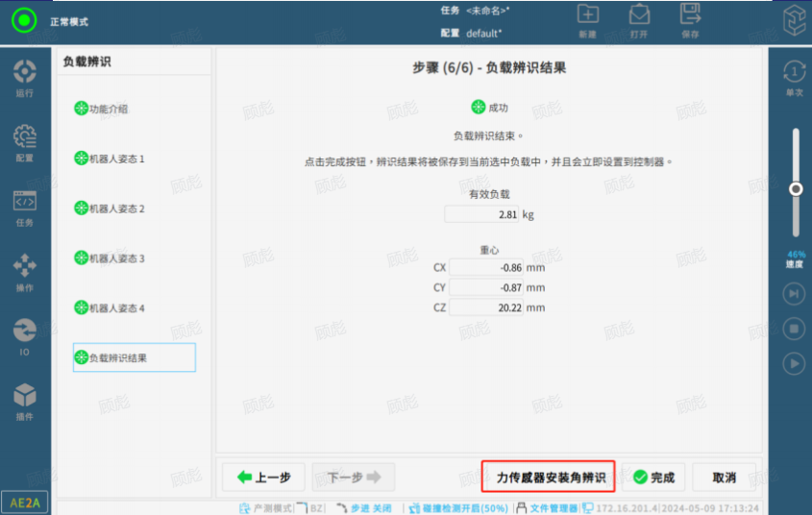Open the 插件 (Plugin) sidebar panel
This screenshot has height=515, width=812.
click(x=25, y=402)
